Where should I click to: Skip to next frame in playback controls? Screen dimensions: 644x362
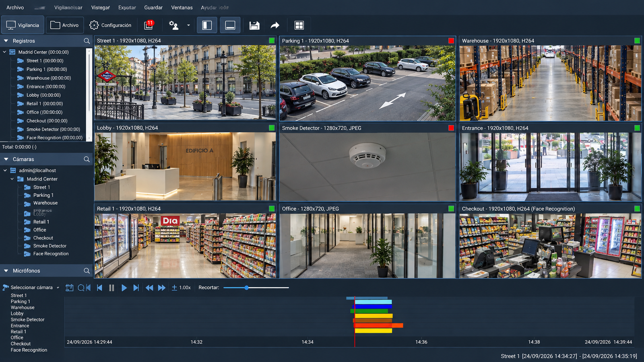tap(136, 288)
